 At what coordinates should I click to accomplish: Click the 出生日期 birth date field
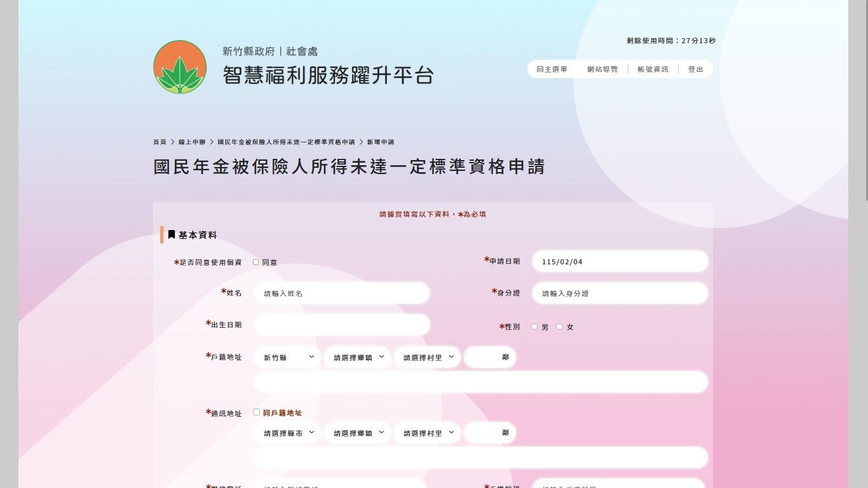click(342, 325)
